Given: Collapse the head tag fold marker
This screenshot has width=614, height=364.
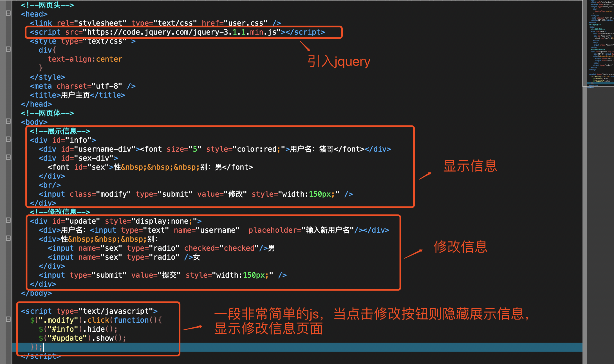Looking at the screenshot, I should click(8, 13).
